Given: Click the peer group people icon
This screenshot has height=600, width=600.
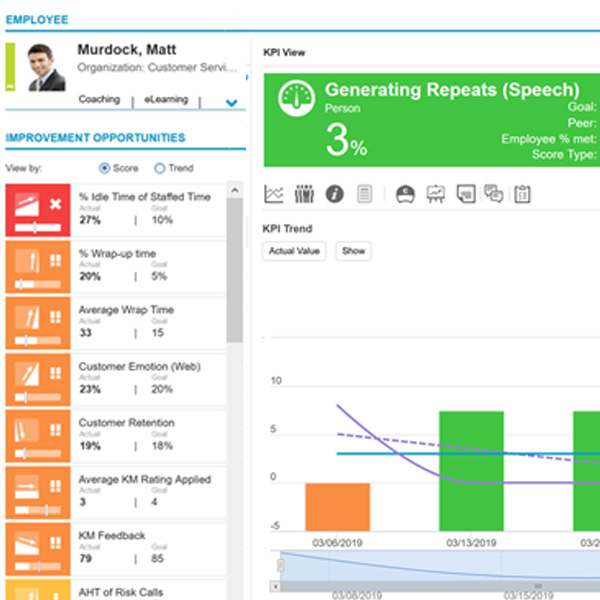Looking at the screenshot, I should coord(304,193).
